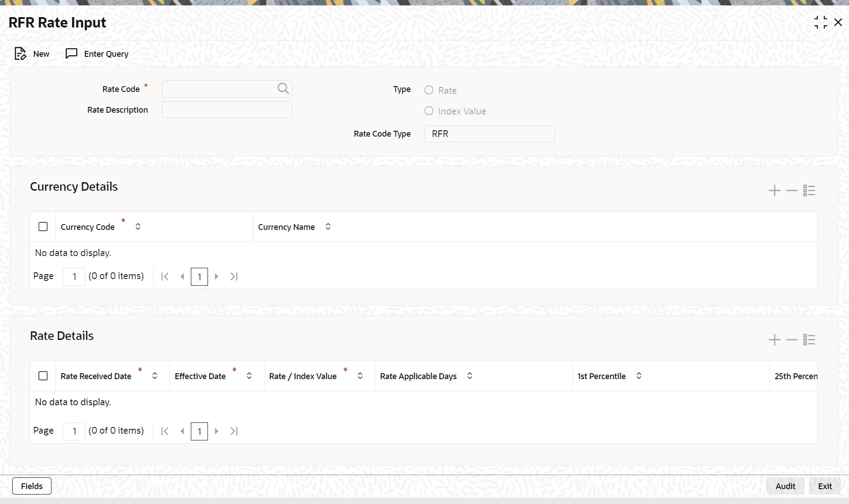Go to previous page in Currency Details
The width and height of the screenshot is (849, 504).
click(x=182, y=276)
